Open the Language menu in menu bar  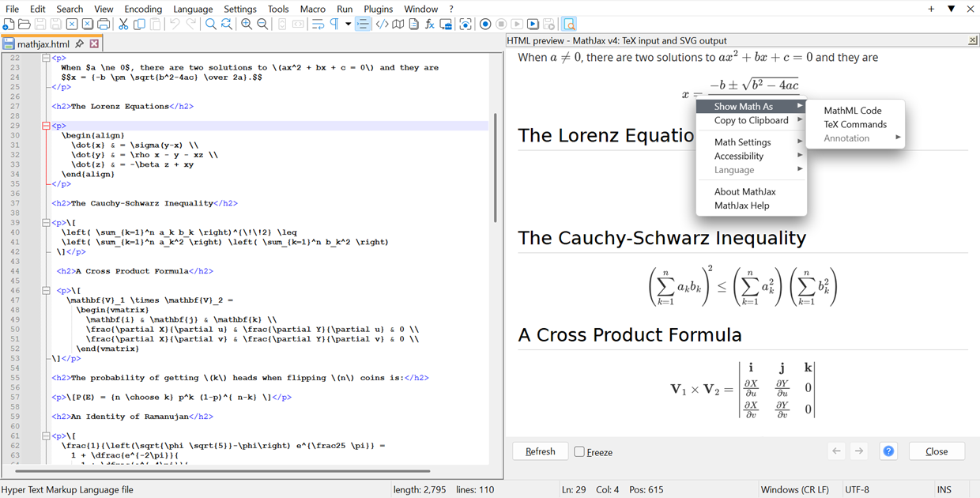coord(193,9)
